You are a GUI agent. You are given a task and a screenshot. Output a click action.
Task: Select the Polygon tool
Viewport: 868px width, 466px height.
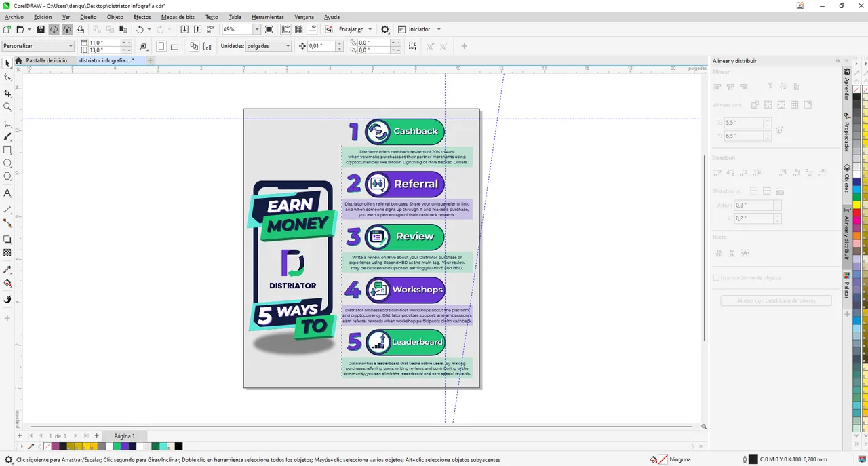coord(7,176)
